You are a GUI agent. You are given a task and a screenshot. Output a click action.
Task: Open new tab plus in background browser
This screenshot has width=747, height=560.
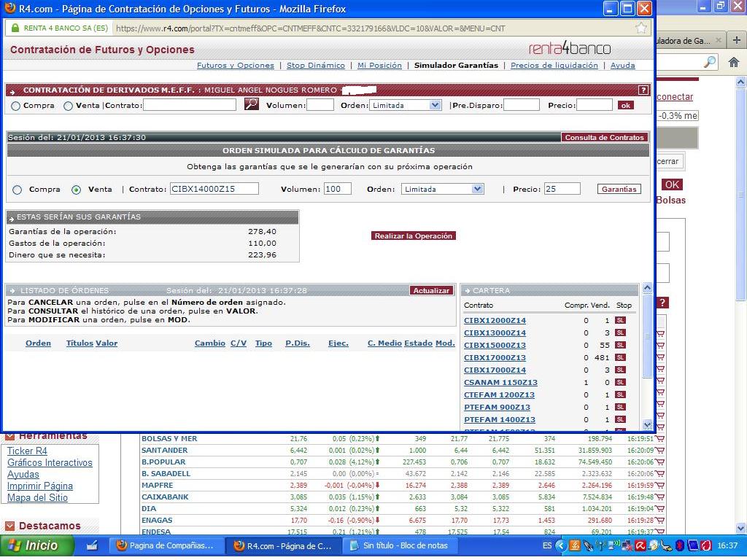[737, 41]
